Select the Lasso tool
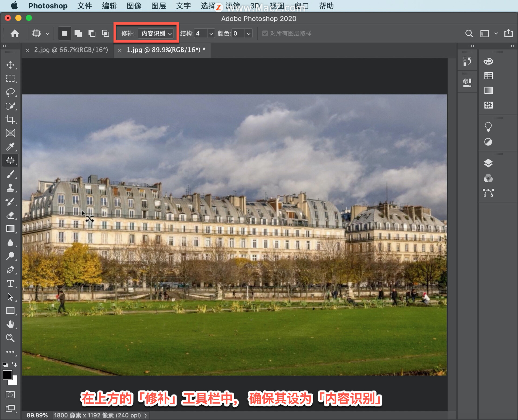Image resolution: width=518 pixels, height=420 pixels. pyautogui.click(x=10, y=92)
